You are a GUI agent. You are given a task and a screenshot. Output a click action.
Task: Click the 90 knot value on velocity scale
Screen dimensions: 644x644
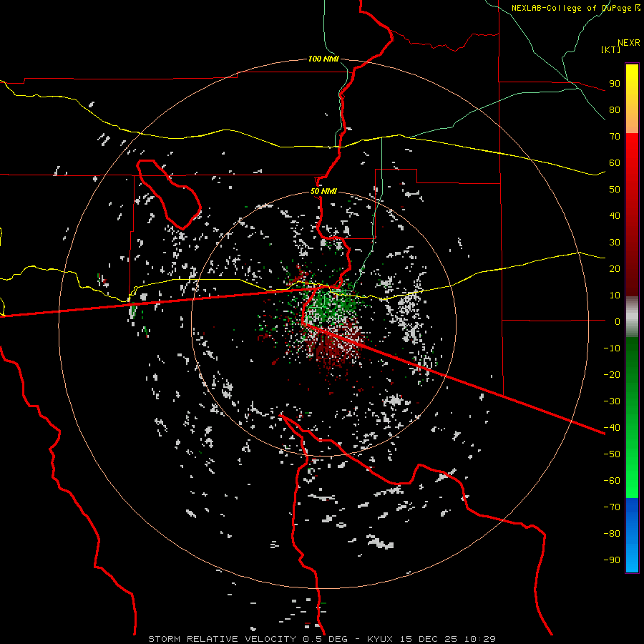point(615,84)
